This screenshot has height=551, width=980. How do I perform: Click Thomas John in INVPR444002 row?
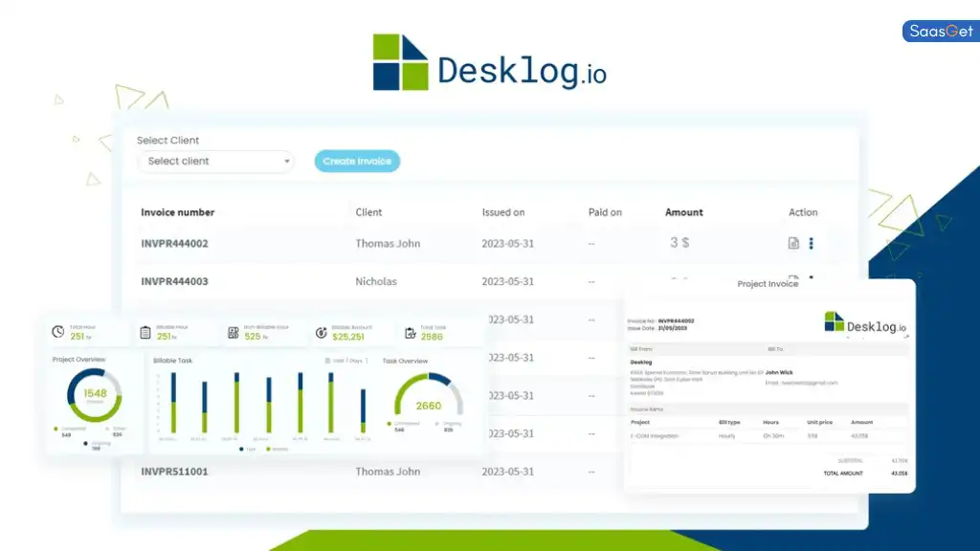[388, 244]
